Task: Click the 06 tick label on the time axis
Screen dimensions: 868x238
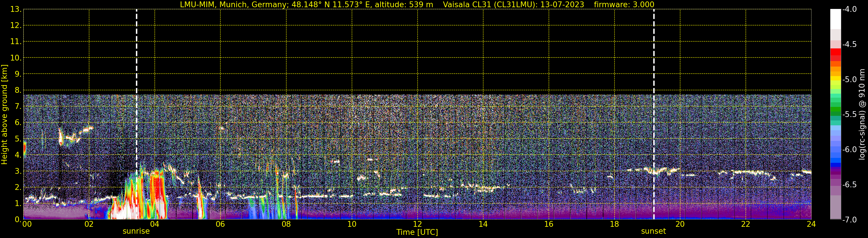Action: tap(220, 224)
